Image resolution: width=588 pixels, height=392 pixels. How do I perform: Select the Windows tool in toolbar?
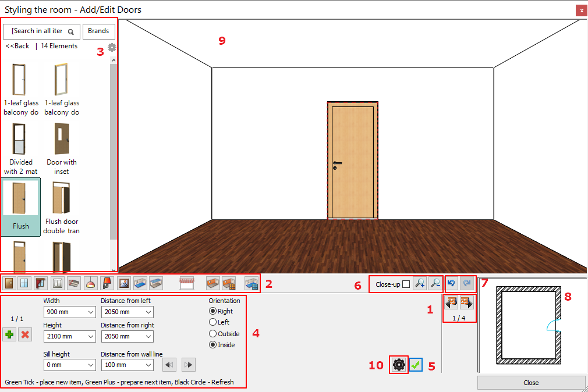24,283
